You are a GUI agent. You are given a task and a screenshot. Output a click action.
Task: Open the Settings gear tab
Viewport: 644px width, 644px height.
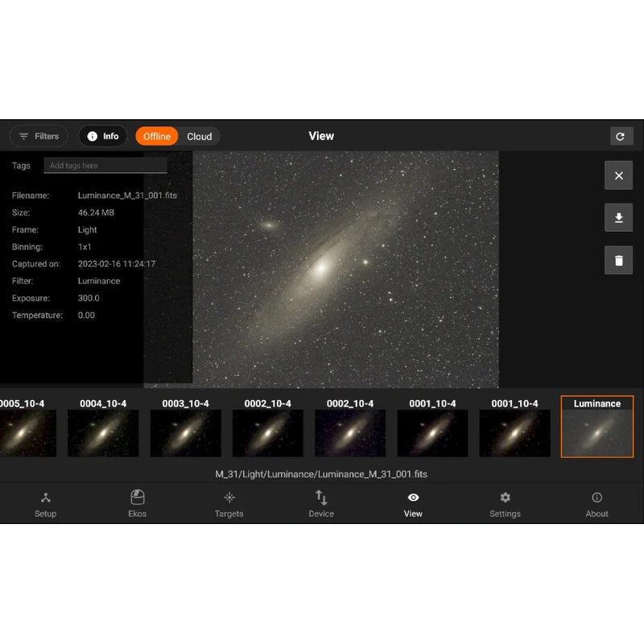coord(505,505)
